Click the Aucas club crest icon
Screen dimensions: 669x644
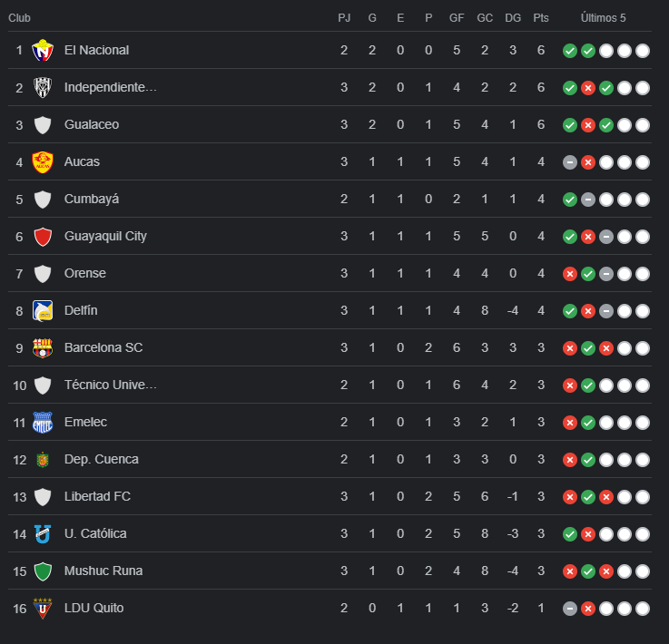(42, 162)
